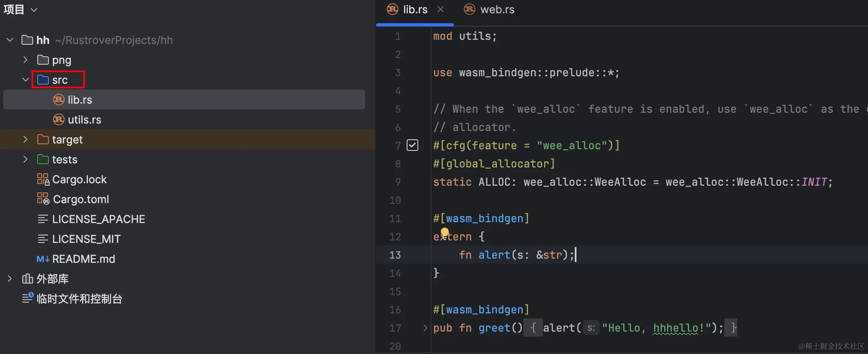
Task: Click the 外部库 library icon
Action: point(27,279)
